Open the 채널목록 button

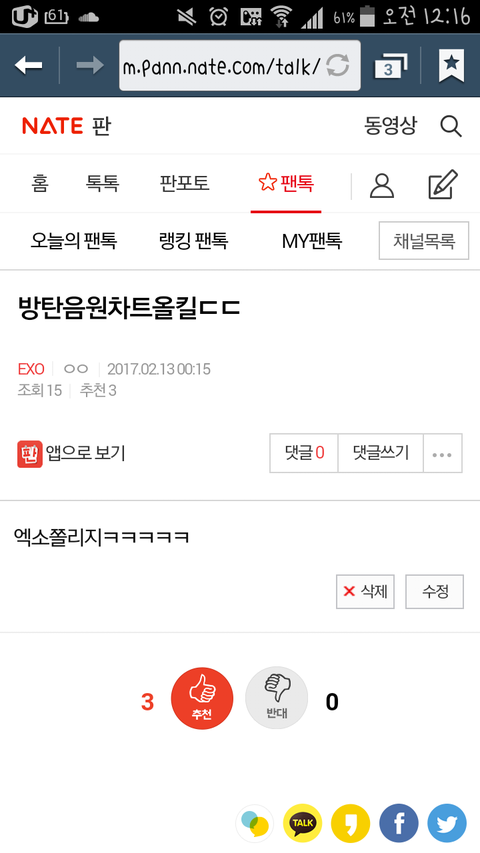(424, 240)
